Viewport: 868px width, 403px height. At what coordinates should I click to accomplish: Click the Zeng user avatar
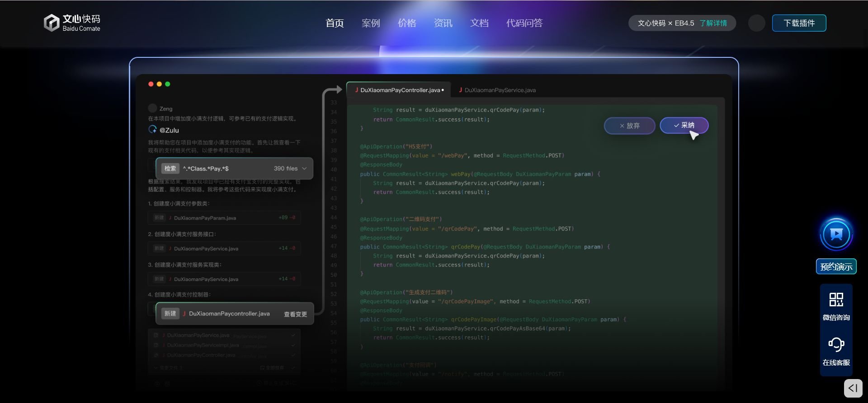coord(152,108)
